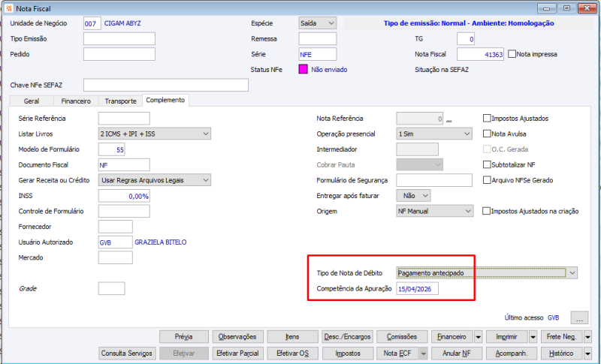
Task: Click the magenta Status NFe color indicator
Action: coord(303,69)
